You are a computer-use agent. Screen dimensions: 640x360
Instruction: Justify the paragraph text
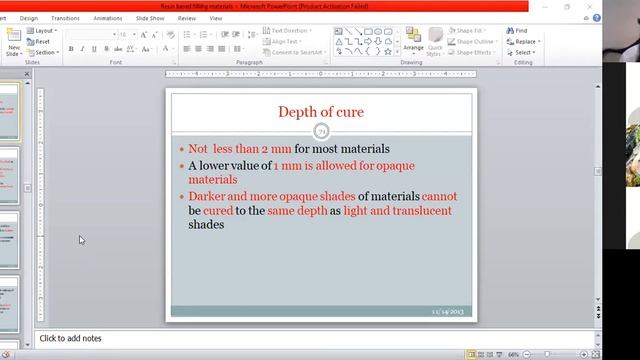[222, 49]
